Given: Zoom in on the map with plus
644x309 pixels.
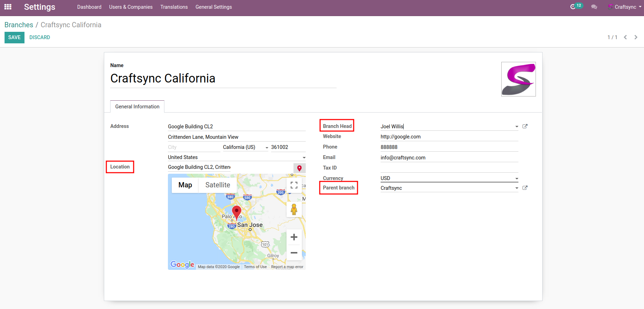Looking at the screenshot, I should 294,237.
